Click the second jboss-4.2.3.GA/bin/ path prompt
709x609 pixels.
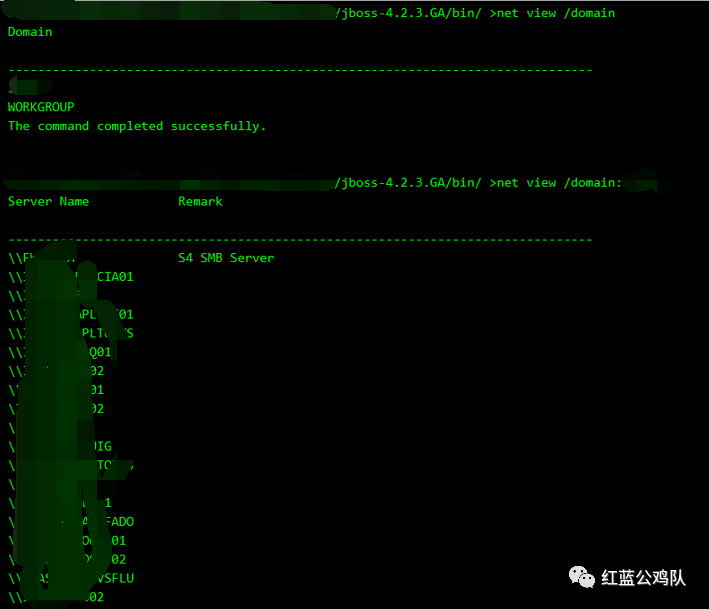409,182
